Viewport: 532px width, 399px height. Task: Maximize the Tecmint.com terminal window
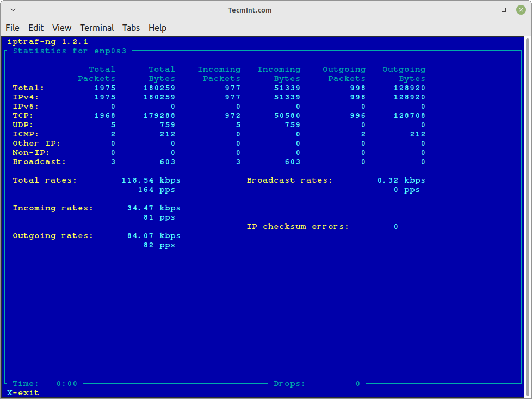click(x=504, y=10)
